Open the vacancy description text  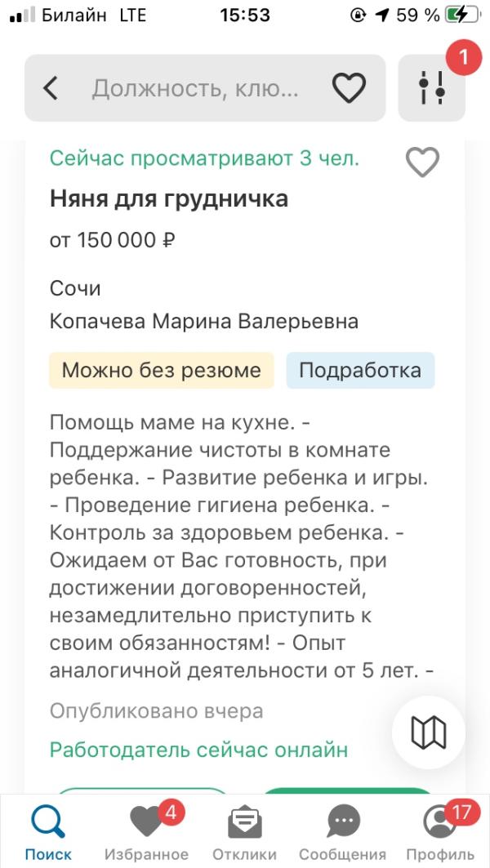[x=242, y=547]
